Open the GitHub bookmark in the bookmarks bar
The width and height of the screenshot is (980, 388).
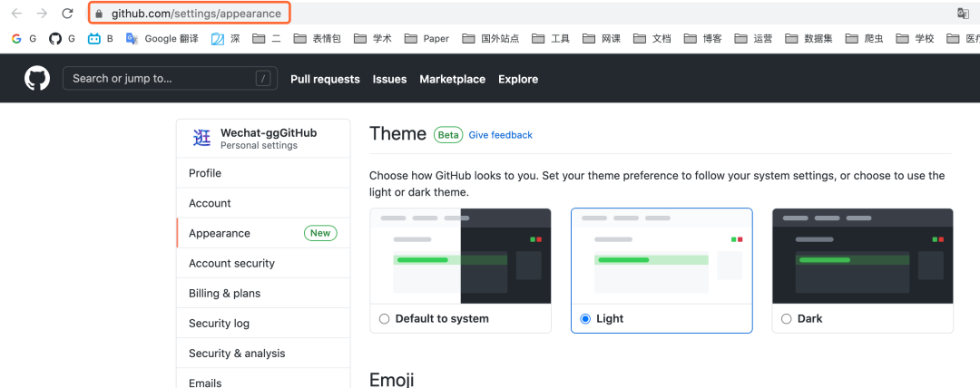(63, 39)
